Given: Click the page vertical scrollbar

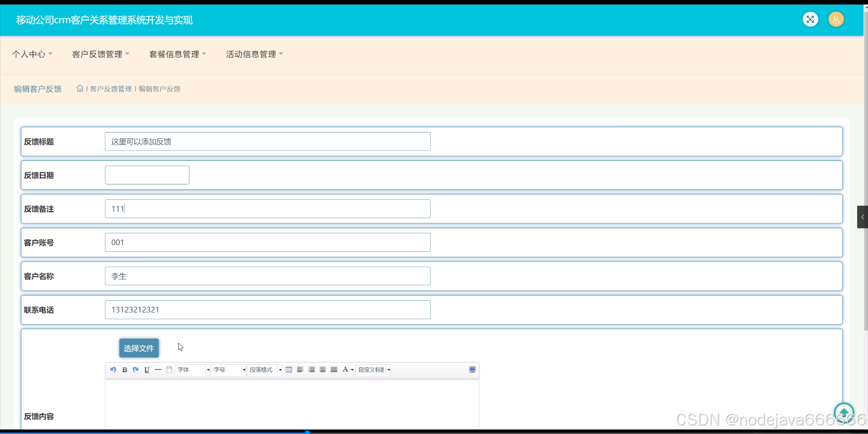Looking at the screenshot, I should coord(866,172).
